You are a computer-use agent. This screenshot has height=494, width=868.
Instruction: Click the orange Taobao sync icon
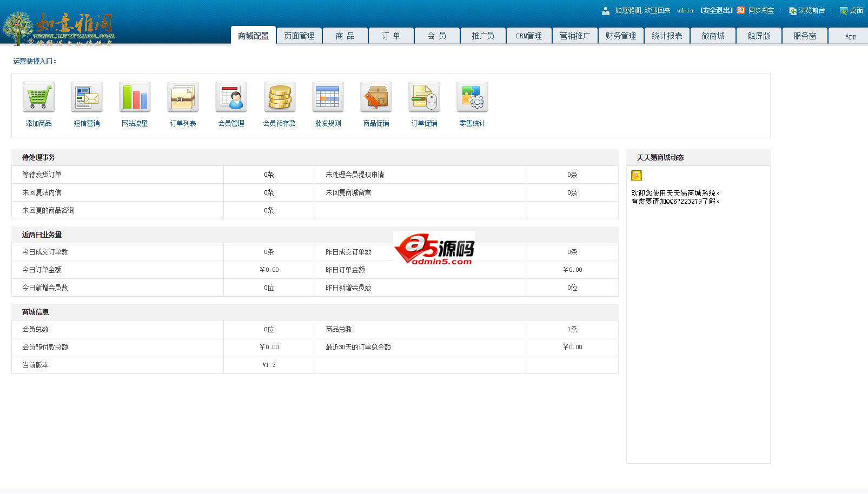pos(741,10)
